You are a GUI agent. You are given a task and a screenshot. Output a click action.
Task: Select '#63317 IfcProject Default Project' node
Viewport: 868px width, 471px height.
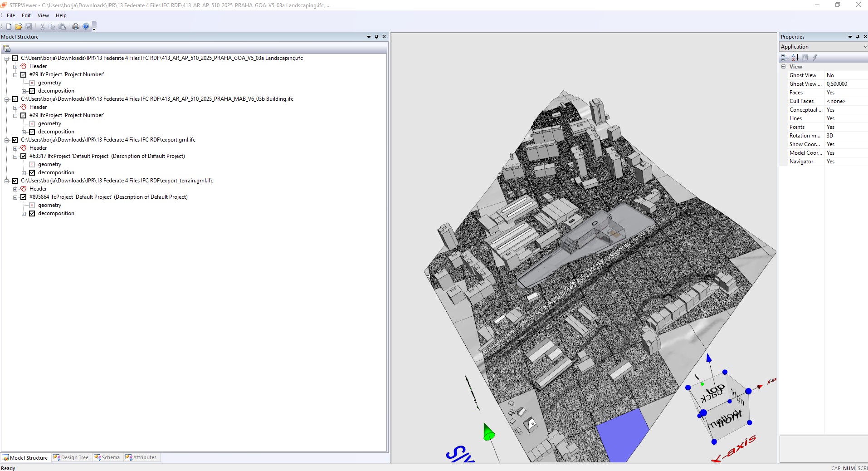pos(107,156)
